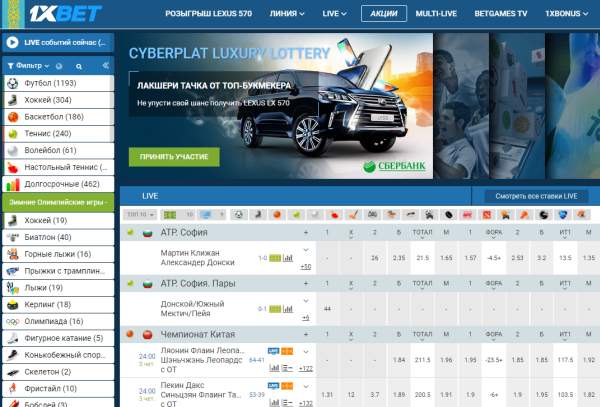Open +50 more markets for Мартин Клижан

tap(305, 267)
